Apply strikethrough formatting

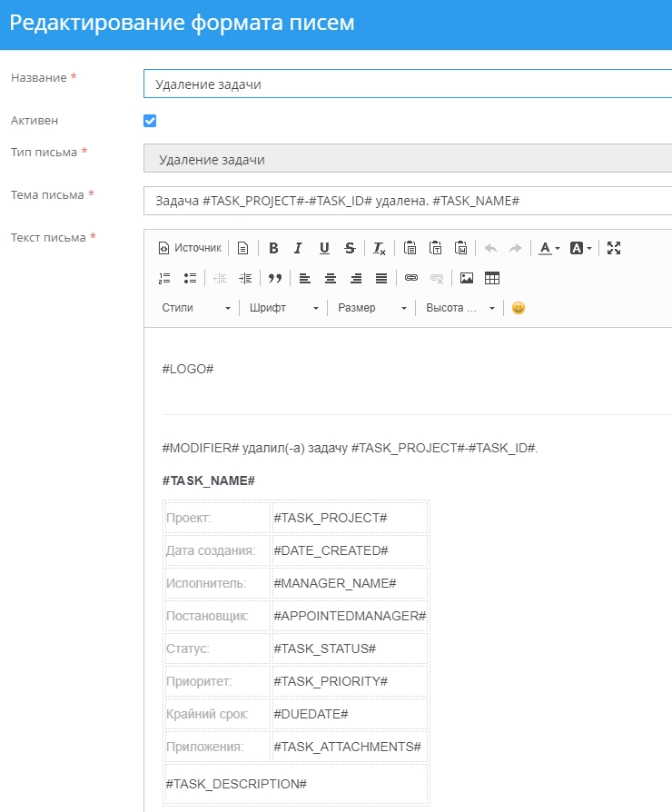[x=350, y=248]
